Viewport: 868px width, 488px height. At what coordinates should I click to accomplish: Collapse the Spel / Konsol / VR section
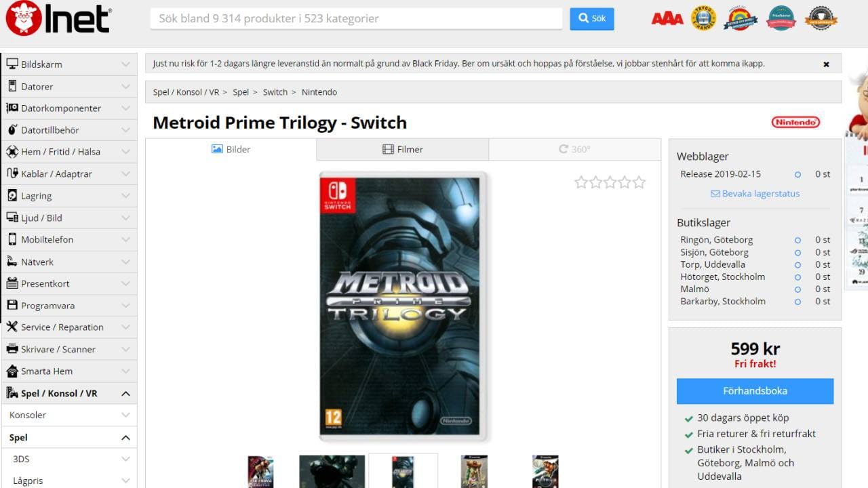click(125, 393)
